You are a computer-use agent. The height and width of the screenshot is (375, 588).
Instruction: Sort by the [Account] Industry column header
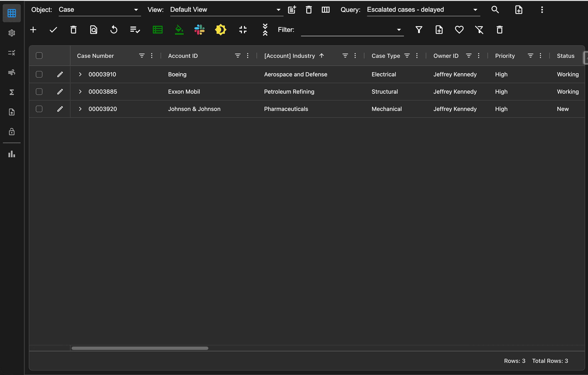coord(290,56)
